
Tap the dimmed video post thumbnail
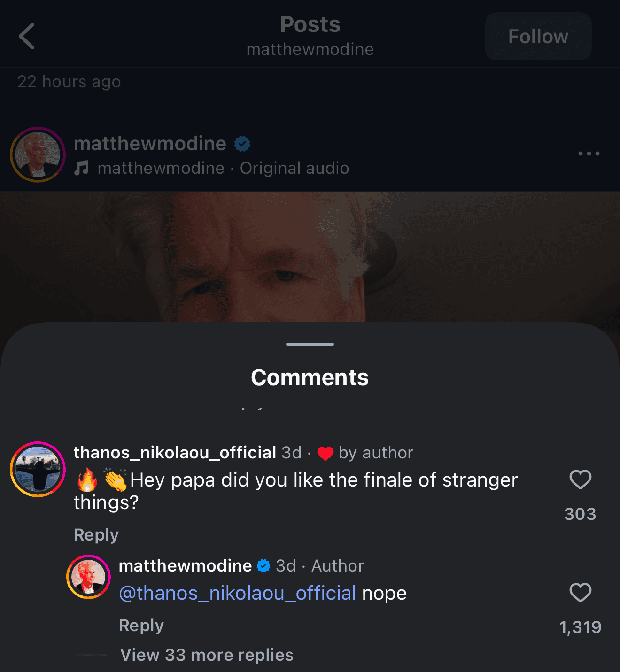coord(310,256)
